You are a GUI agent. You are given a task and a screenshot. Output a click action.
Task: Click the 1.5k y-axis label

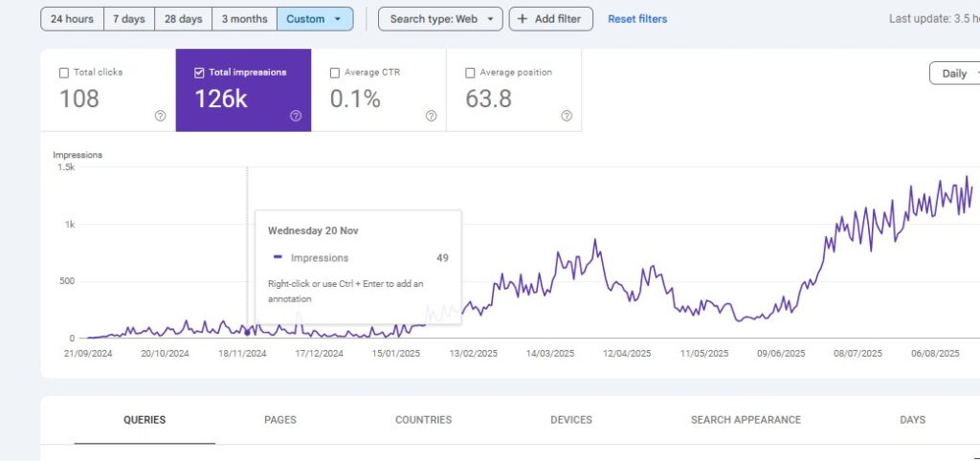point(66,167)
